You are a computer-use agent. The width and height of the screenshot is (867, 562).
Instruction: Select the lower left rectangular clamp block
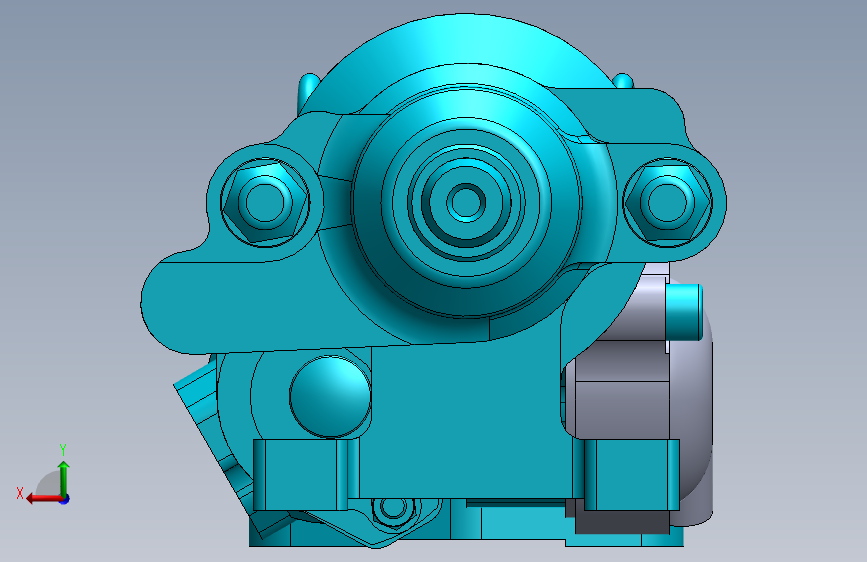point(300,475)
